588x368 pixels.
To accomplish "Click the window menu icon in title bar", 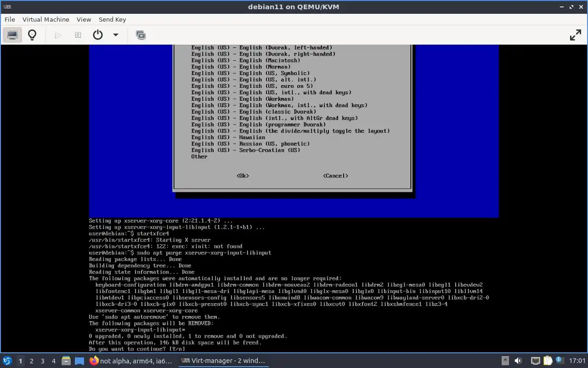I will 7,7.
